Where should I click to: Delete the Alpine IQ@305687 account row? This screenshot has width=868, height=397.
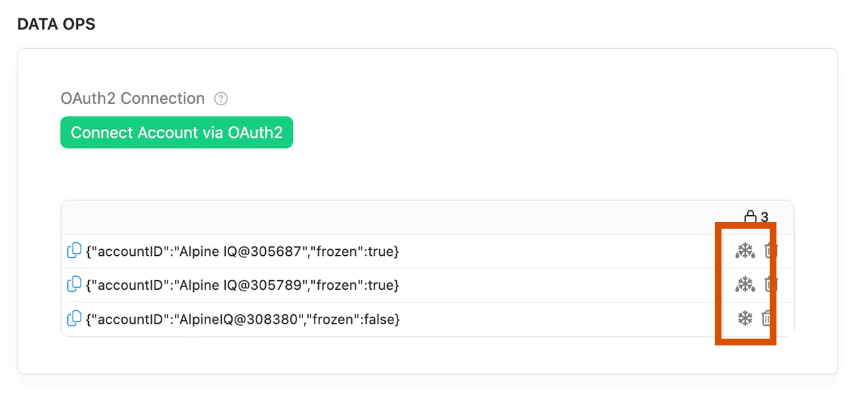[770, 251]
